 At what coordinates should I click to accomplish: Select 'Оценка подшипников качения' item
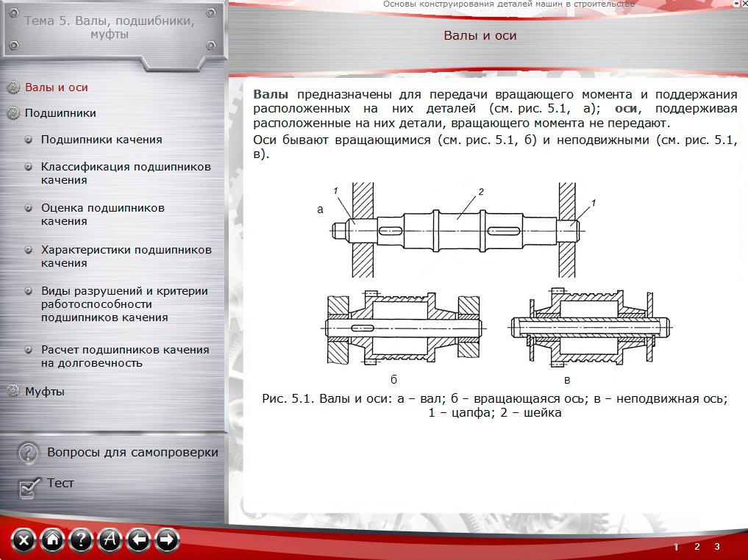103,215
